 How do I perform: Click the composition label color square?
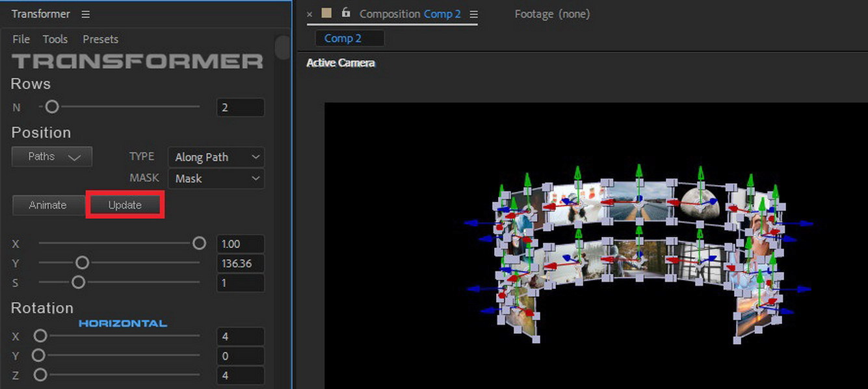pyautogui.click(x=327, y=13)
